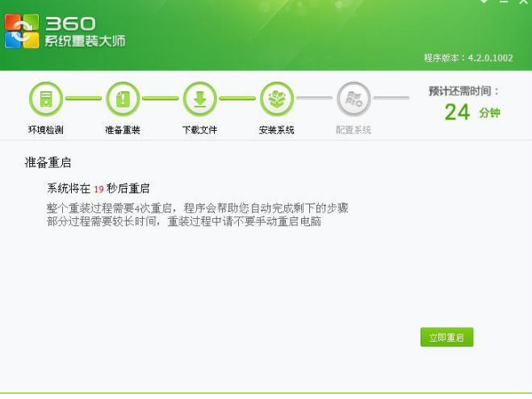Minimize the 360 reinstall window
The width and height of the screenshot is (532, 399).
pos(502,2)
